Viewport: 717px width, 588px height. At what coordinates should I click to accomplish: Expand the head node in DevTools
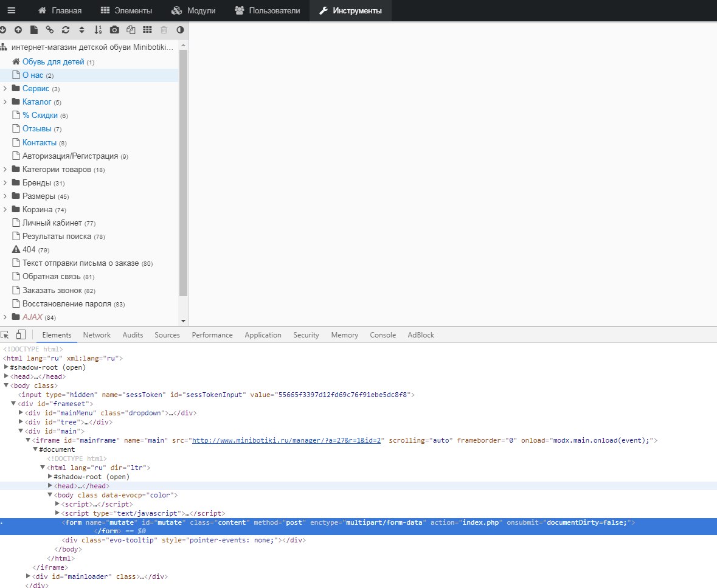click(x=7, y=376)
